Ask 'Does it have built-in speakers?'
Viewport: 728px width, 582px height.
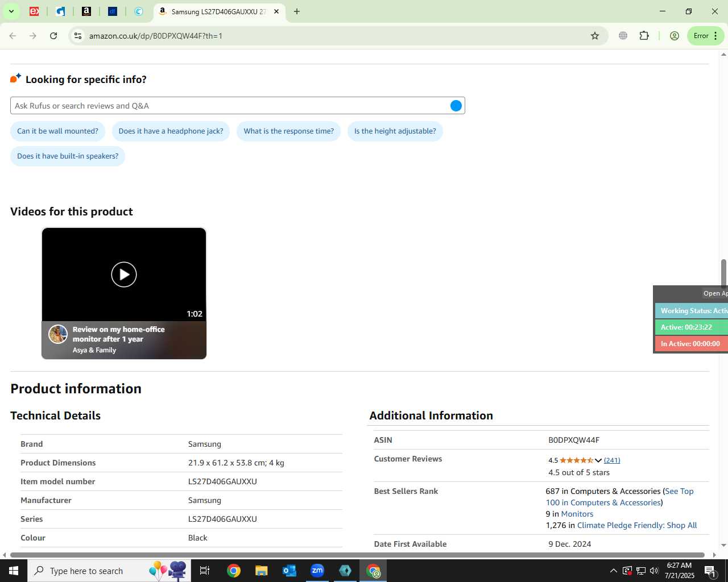coord(68,156)
